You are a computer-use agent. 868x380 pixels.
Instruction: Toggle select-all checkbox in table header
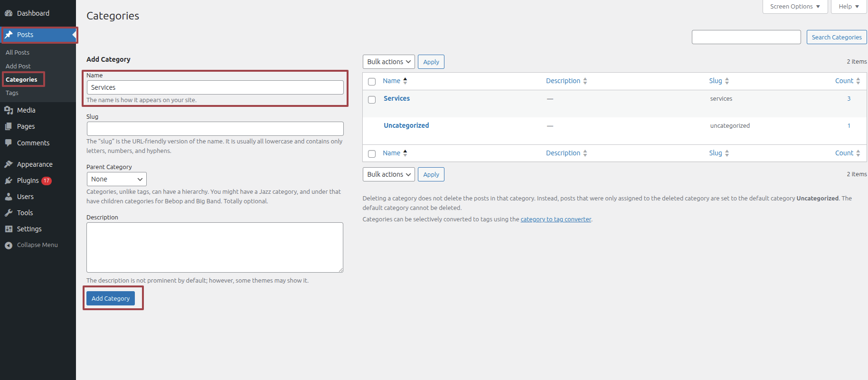click(x=372, y=82)
